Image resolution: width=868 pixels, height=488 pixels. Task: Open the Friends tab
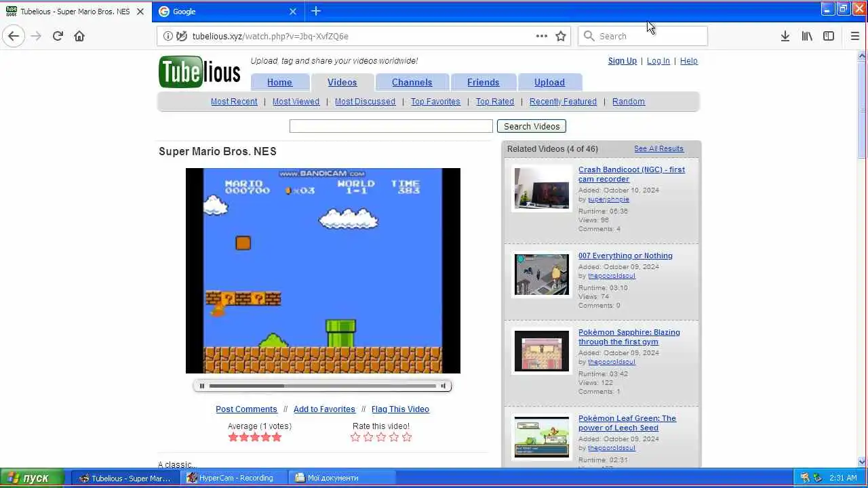click(x=483, y=82)
